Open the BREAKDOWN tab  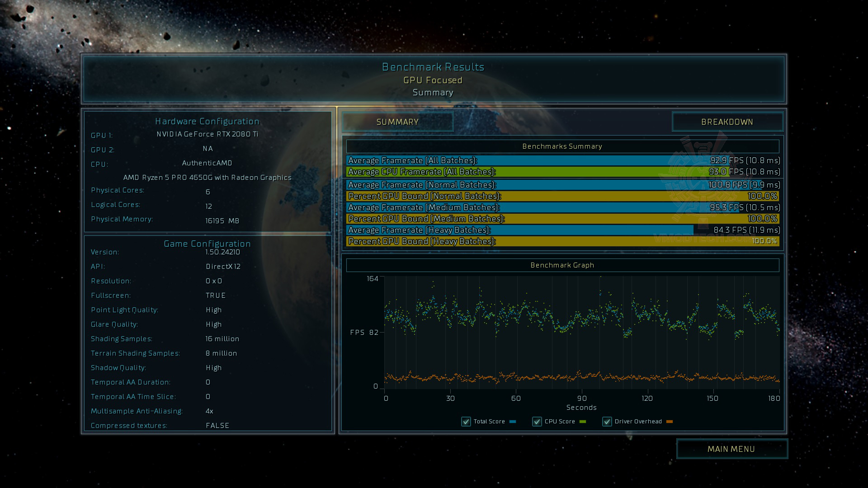coord(727,122)
